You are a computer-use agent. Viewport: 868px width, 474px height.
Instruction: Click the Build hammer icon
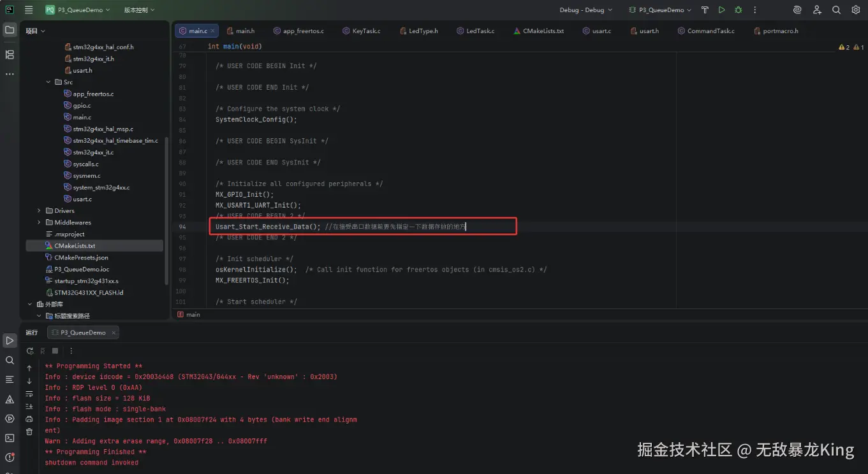point(705,10)
